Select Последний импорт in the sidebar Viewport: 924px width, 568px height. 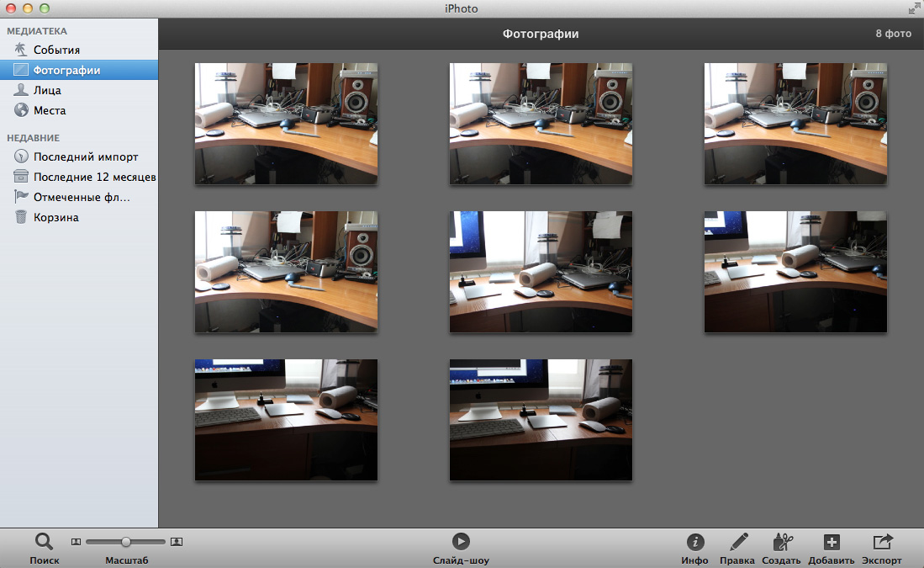point(85,157)
